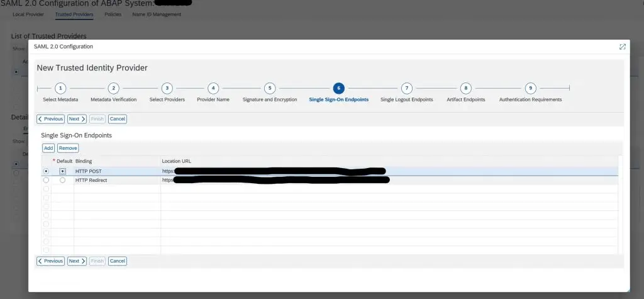
Task: Click the bottom Cancel button
Action: pyautogui.click(x=118, y=261)
